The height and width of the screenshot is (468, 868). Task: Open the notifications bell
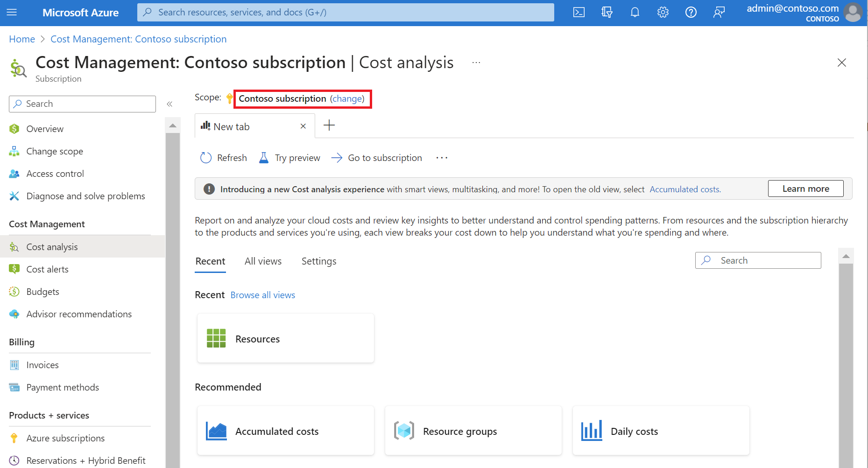click(635, 13)
